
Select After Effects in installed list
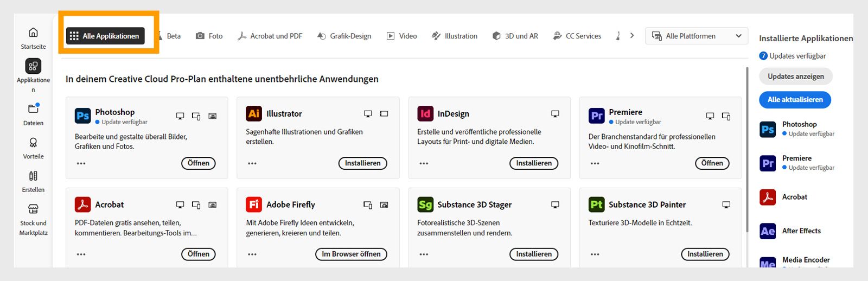(x=790, y=231)
